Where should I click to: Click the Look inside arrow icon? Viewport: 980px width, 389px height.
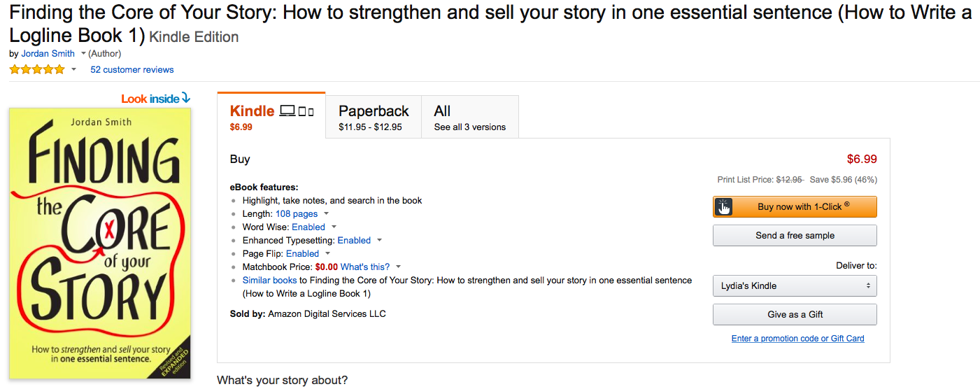185,99
